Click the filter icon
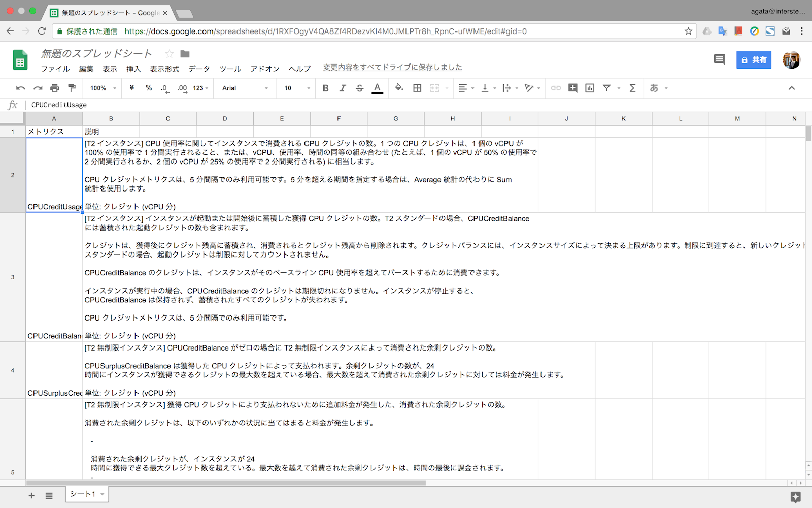 606,88
